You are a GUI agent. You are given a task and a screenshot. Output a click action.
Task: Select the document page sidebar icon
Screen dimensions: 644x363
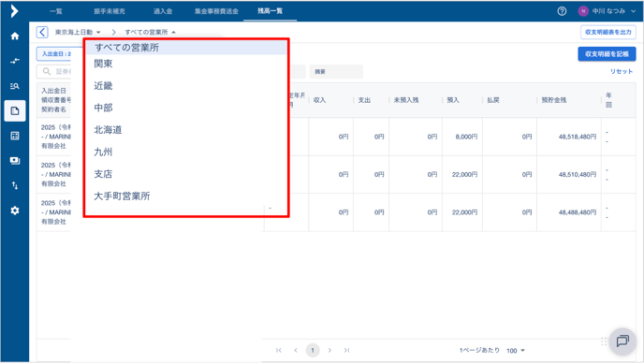[x=15, y=111]
